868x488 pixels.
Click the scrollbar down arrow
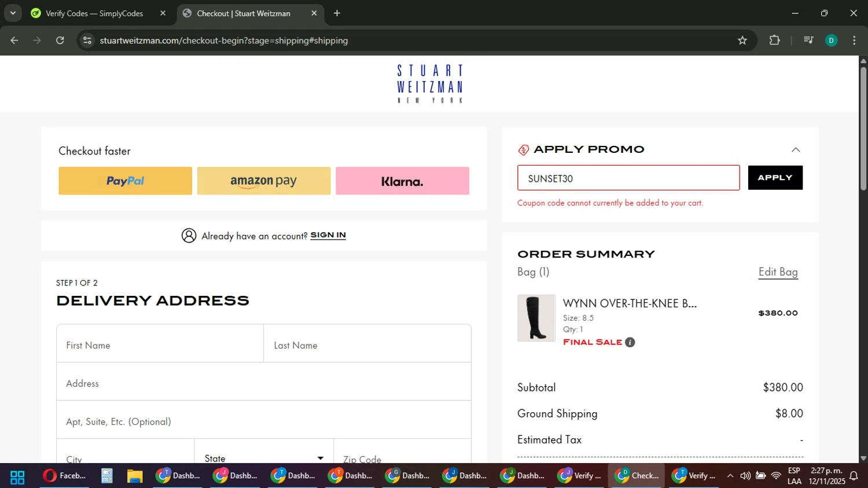pyautogui.click(x=863, y=458)
